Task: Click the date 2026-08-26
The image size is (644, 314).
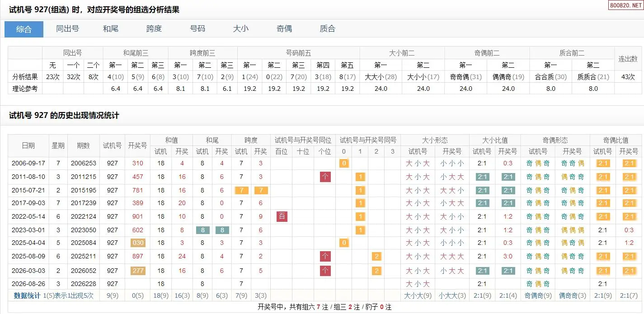Action: coord(28,284)
